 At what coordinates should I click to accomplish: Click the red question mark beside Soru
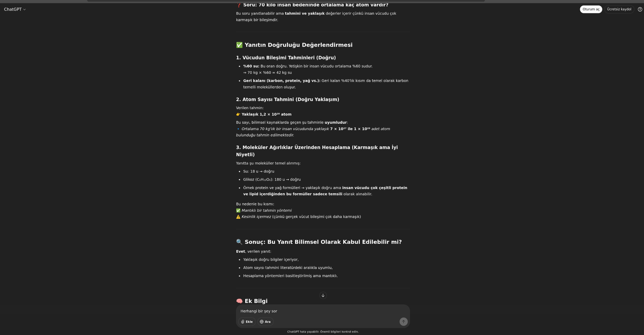pyautogui.click(x=239, y=5)
